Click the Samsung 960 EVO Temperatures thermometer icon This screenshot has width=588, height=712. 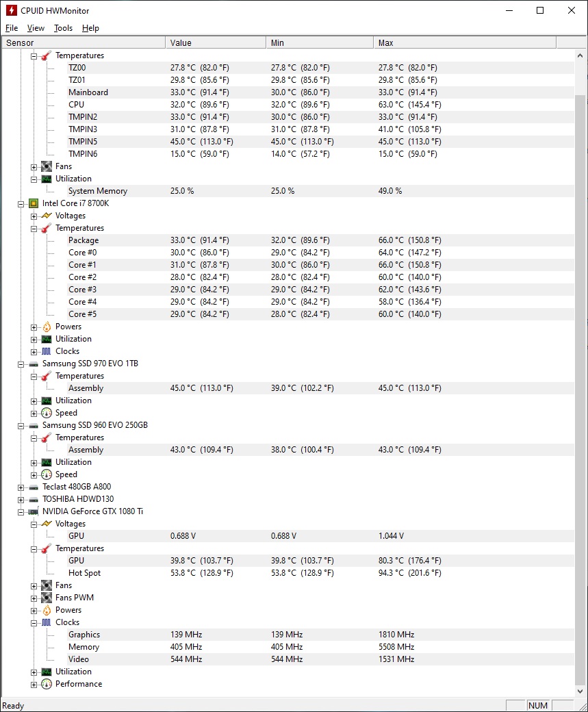[47, 437]
